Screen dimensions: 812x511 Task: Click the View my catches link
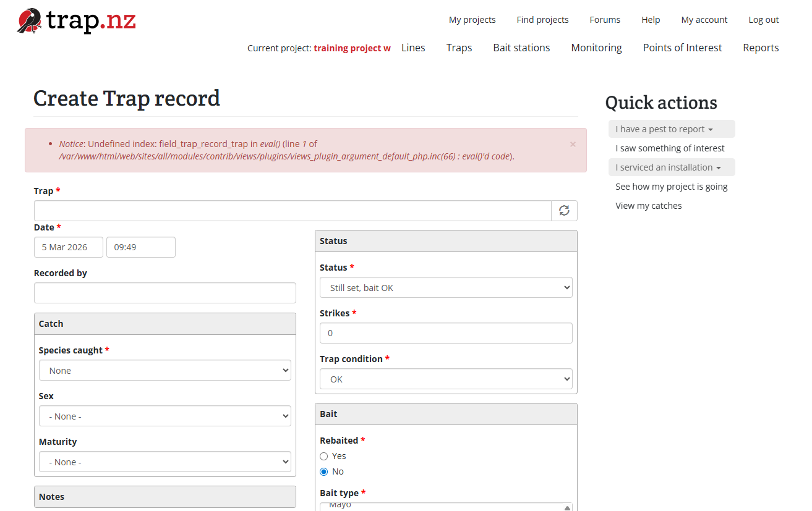pyautogui.click(x=648, y=206)
